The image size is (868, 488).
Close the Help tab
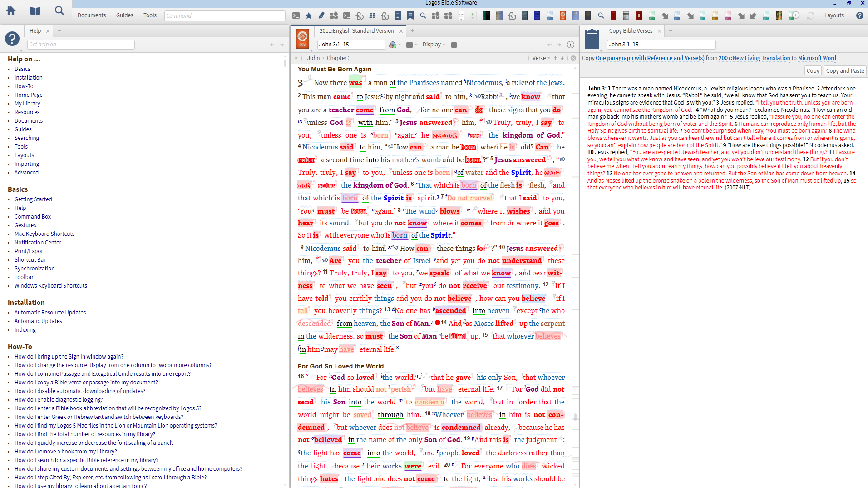pyautogui.click(x=48, y=31)
